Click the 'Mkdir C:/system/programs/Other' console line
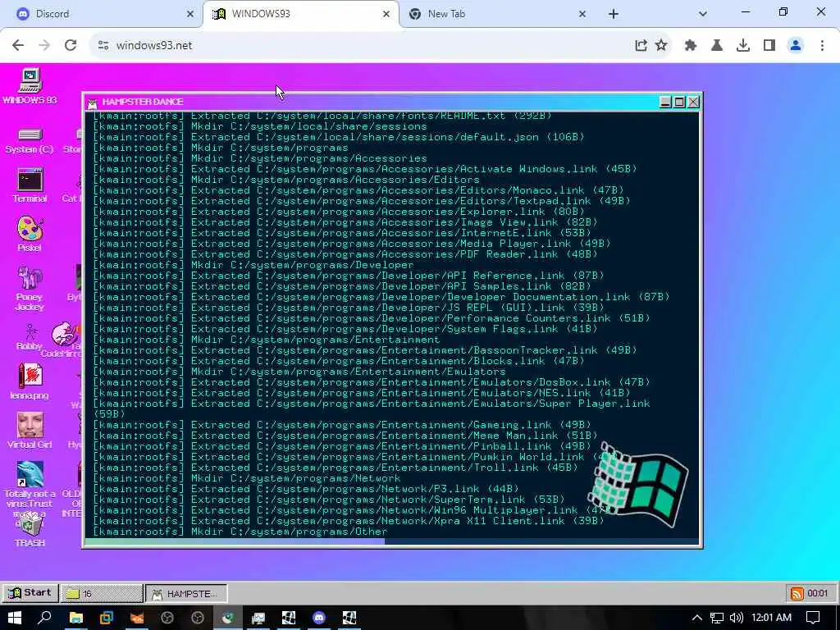 (240, 532)
